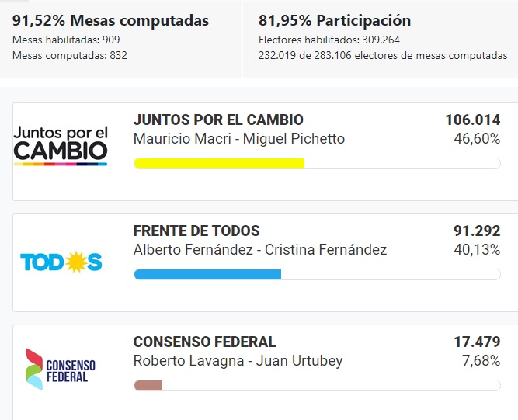Screen dimensions: 518x420
Task: Click the Juntos por el Cambio logo
Action: pos(61,145)
